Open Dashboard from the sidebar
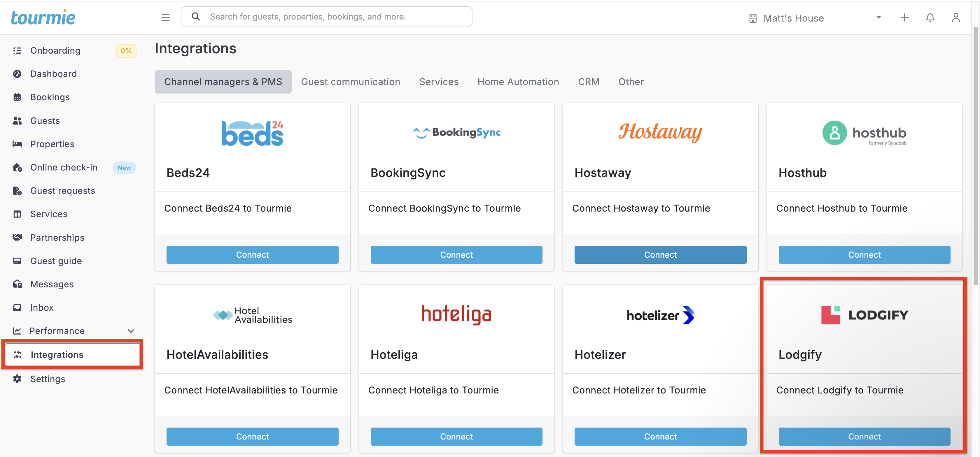980x457 pixels. coord(53,74)
